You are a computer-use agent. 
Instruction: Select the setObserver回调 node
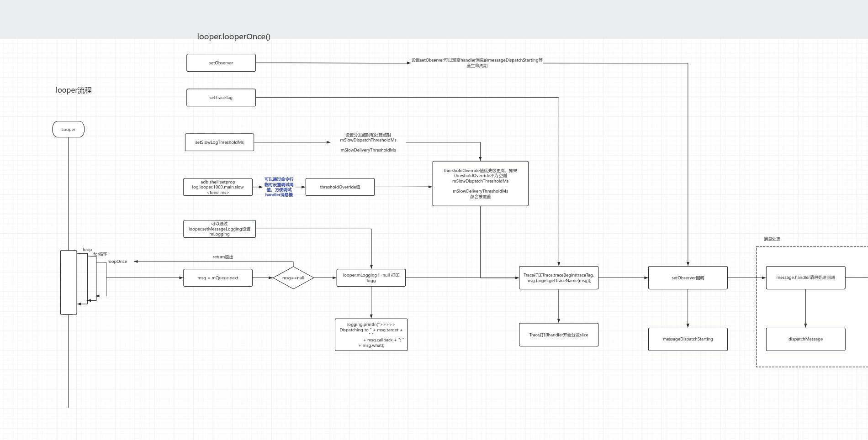(688, 278)
